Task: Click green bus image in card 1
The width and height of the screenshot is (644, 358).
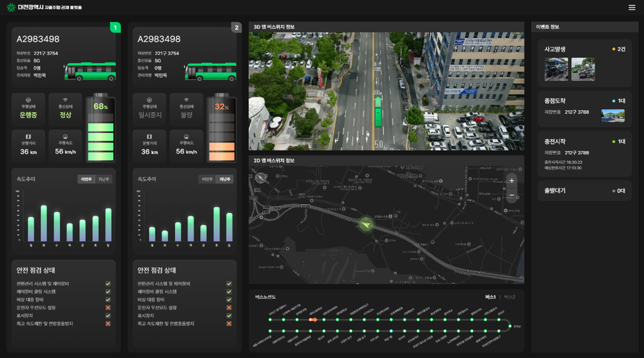Action: point(90,72)
